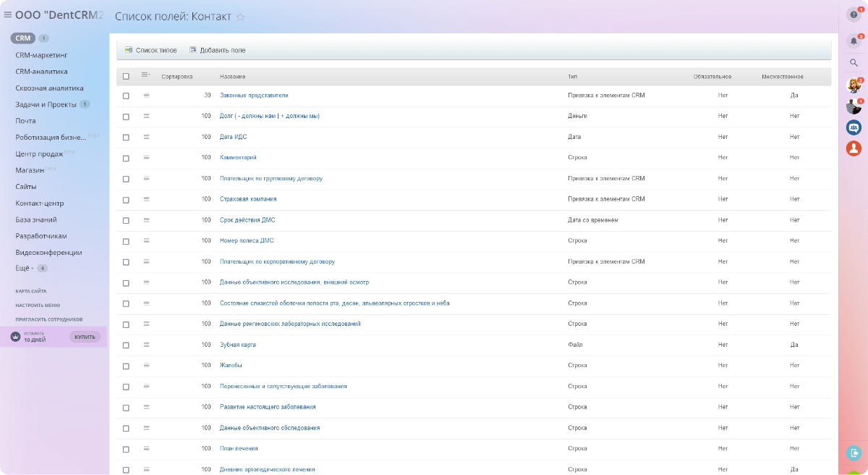Go to 'CRM-аналитика' in the left menu
The width and height of the screenshot is (868, 475).
click(x=41, y=72)
